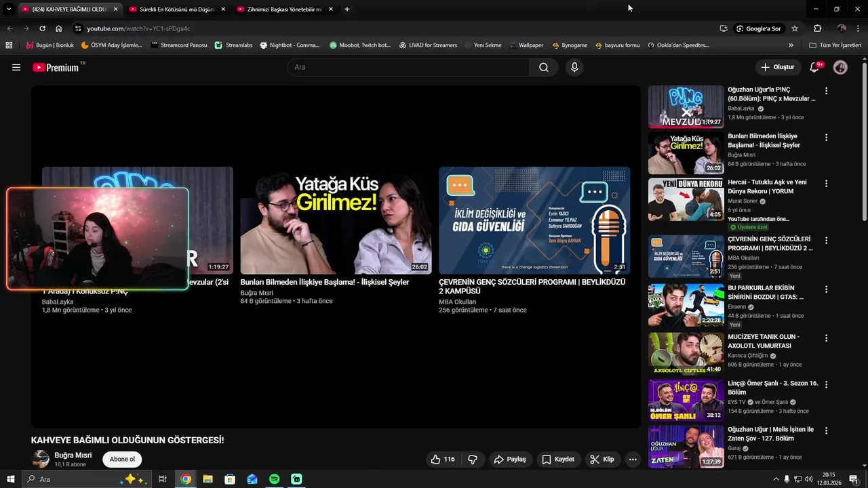The image size is (868, 488).
Task: Open Chrome apps grid in bookmarks bar
Action: click(9, 45)
